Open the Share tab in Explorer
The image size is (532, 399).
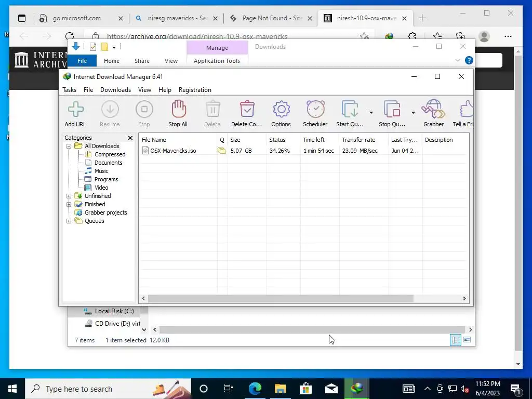(142, 61)
